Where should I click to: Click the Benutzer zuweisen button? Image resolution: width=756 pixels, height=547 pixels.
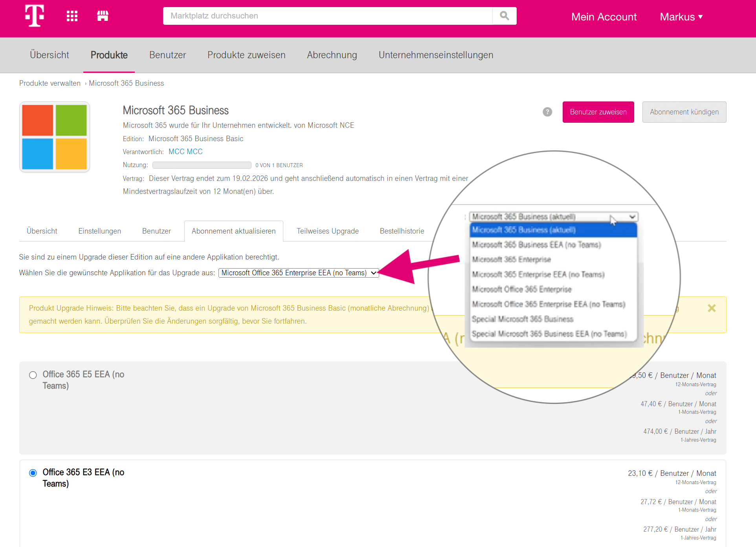click(598, 112)
